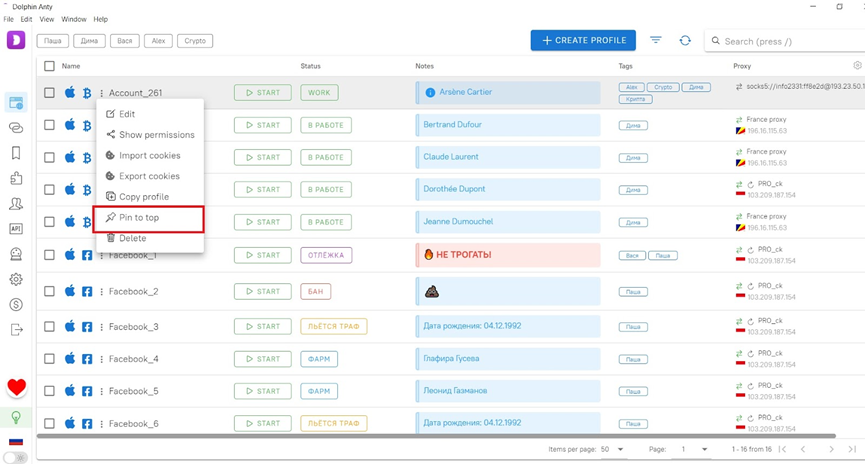Choose Import cookies in the context menu
Screen dimensions: 865x464
[149, 156]
